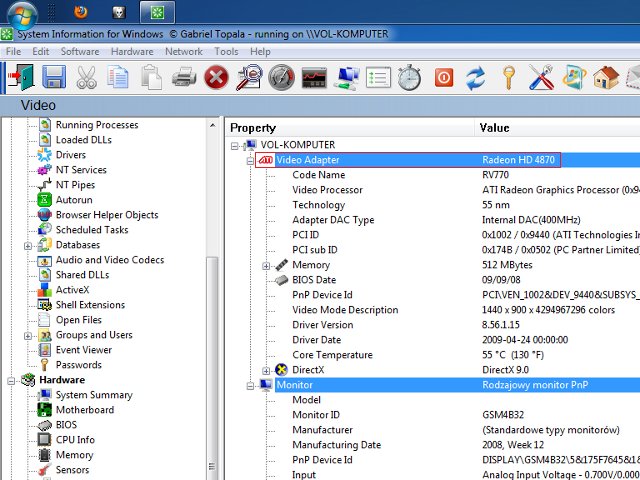
Task: Open Firefox from the taskbar
Action: pos(80,13)
